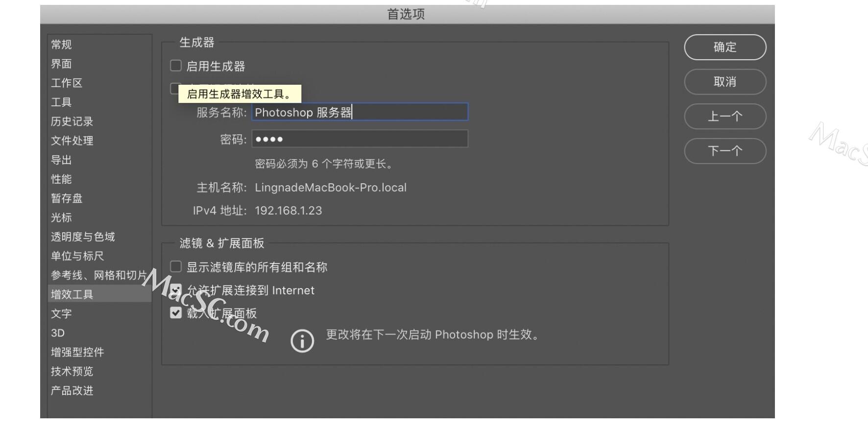
Task: Click the 服务名称 input field
Action: tap(360, 112)
